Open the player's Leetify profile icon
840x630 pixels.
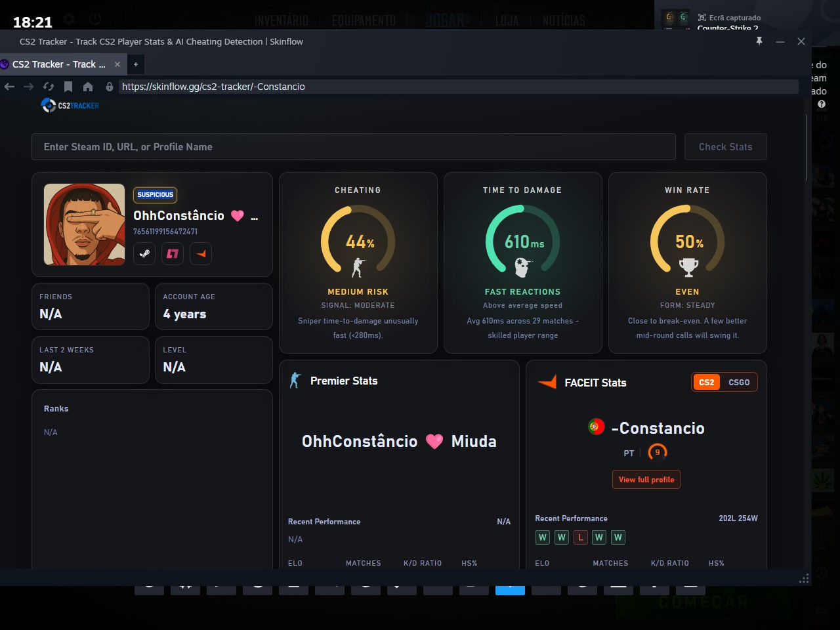[x=173, y=254]
